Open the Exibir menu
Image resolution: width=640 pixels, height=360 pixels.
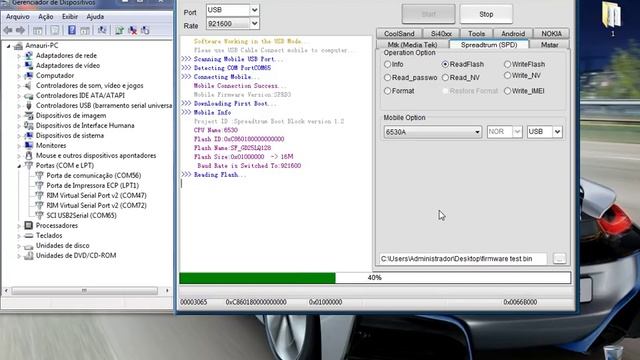click(70, 17)
